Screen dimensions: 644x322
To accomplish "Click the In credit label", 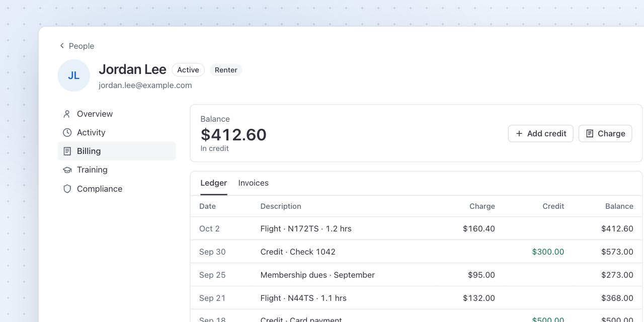I will (x=214, y=148).
